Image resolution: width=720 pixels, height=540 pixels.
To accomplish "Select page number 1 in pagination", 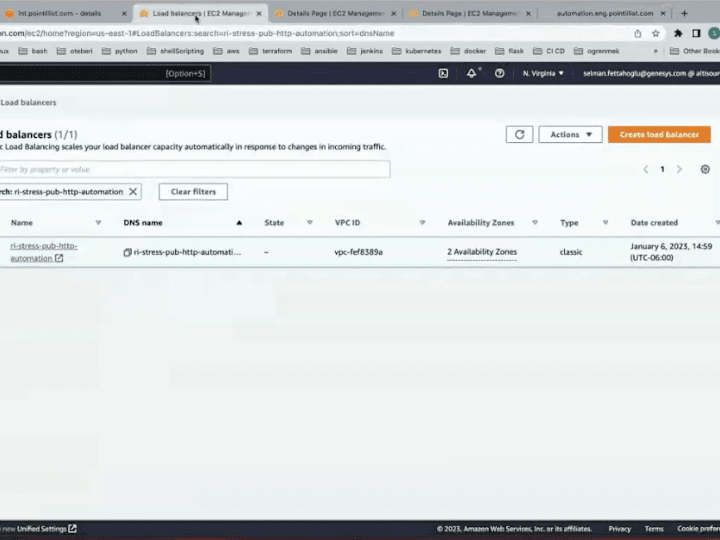I will [x=662, y=169].
